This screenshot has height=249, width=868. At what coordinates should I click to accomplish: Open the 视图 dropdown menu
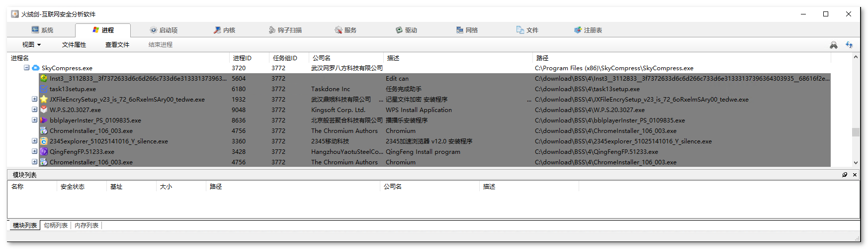(31, 45)
